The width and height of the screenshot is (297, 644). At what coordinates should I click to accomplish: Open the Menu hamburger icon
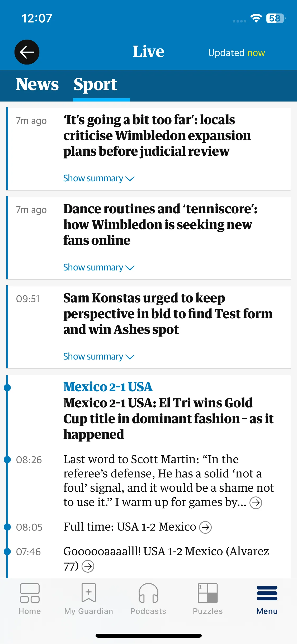click(x=267, y=593)
